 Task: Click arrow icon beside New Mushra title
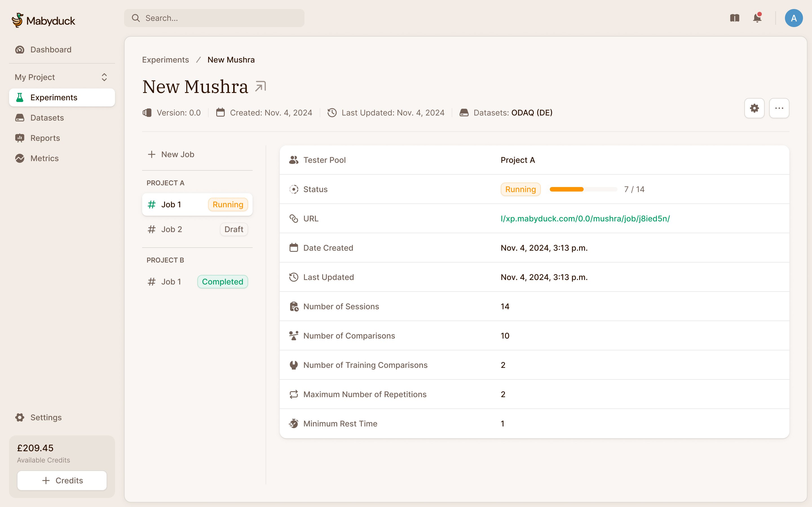pyautogui.click(x=261, y=86)
